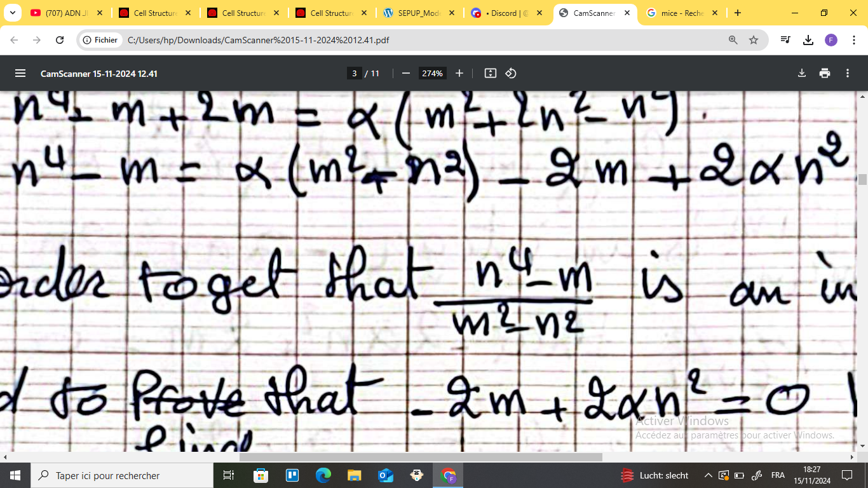Go back to previous page in browser

point(15,40)
